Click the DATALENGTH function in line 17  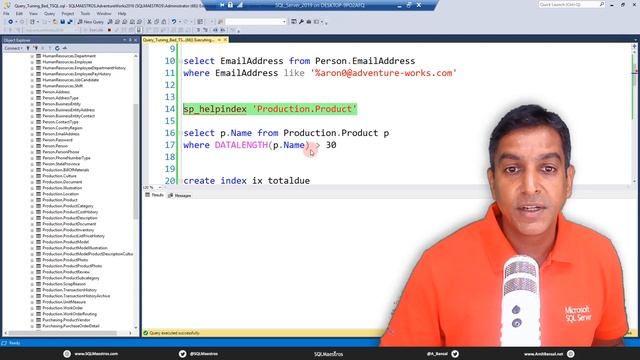pos(241,145)
